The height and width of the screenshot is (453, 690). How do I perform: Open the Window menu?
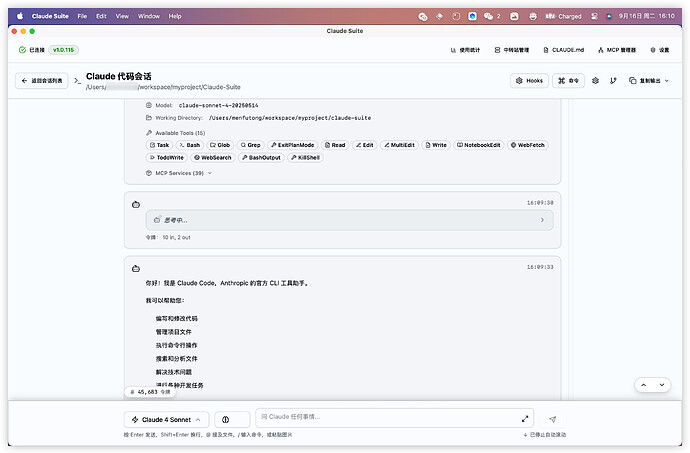tap(149, 16)
